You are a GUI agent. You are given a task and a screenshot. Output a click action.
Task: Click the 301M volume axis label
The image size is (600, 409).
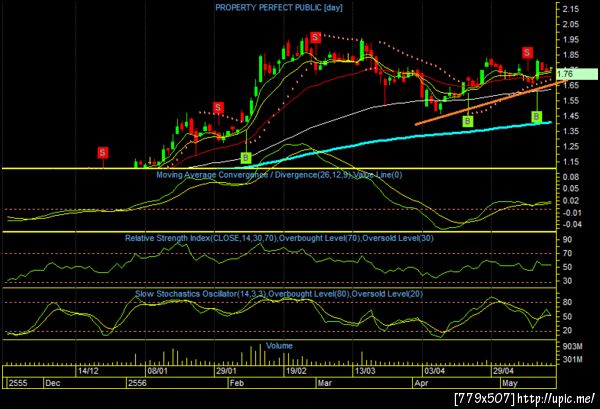click(573, 360)
